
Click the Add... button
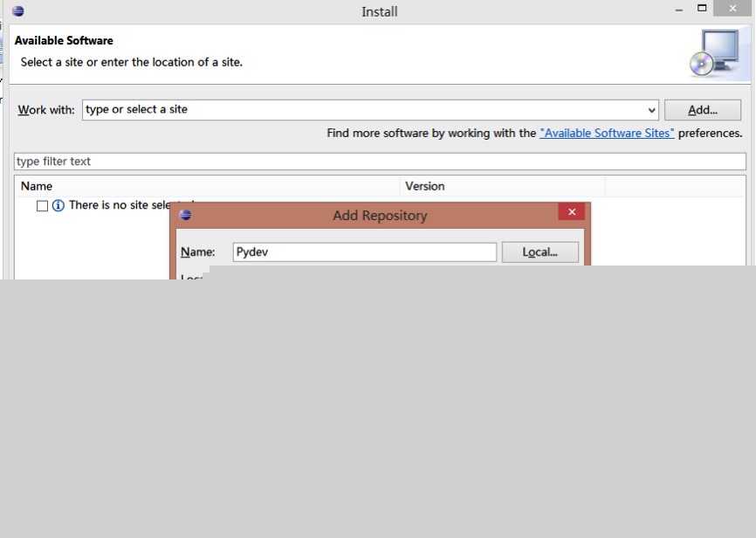click(703, 110)
